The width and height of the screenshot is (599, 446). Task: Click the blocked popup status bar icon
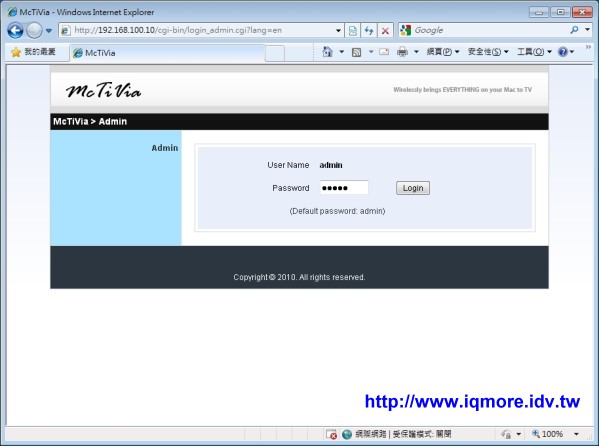(331, 435)
